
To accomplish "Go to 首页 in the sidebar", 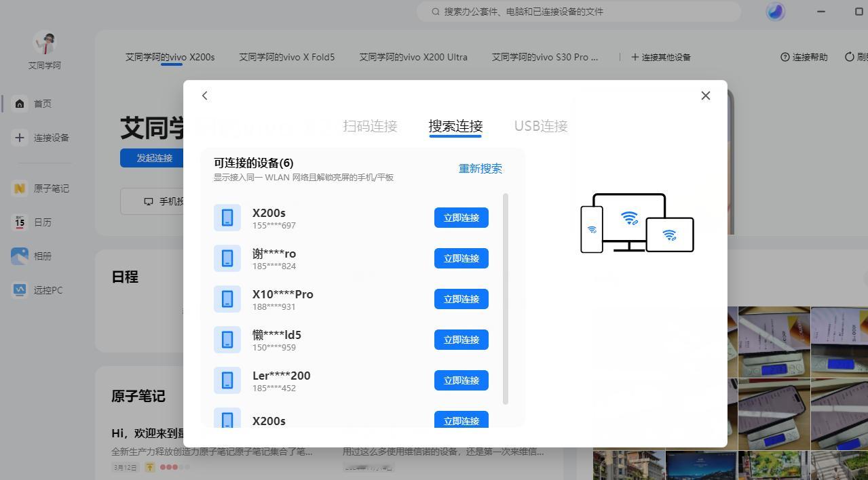I will point(33,104).
